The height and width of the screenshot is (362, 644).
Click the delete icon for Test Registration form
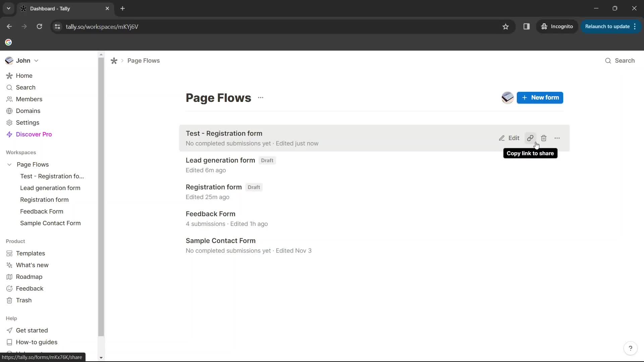click(544, 138)
